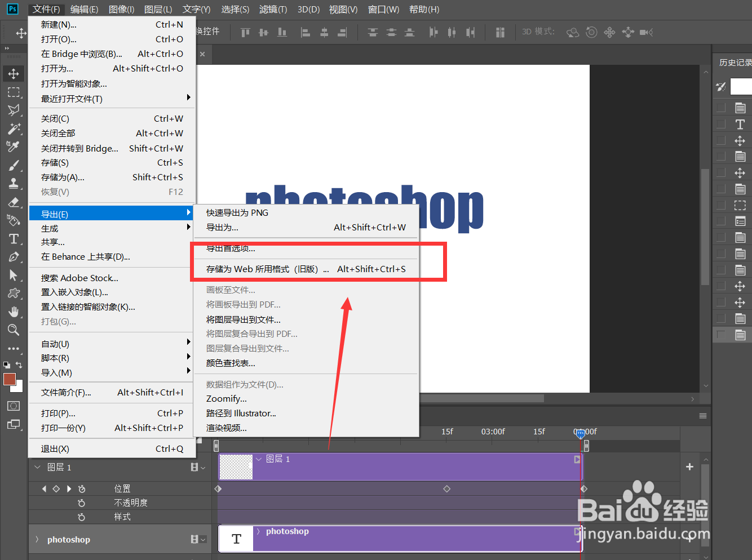This screenshot has height=560, width=752.
Task: Choose 渲染视频... in export submenu
Action: [x=306, y=428]
